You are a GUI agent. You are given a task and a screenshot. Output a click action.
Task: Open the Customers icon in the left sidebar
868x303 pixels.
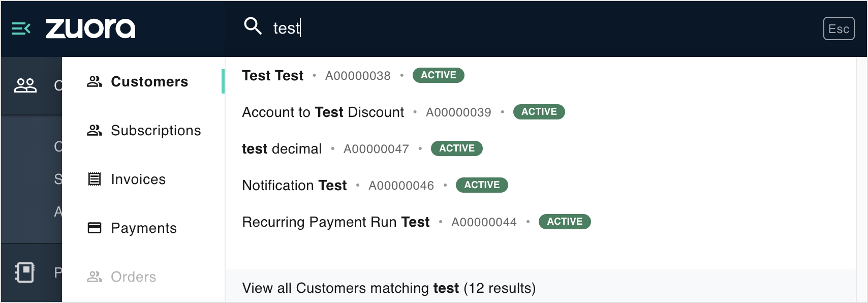24,85
